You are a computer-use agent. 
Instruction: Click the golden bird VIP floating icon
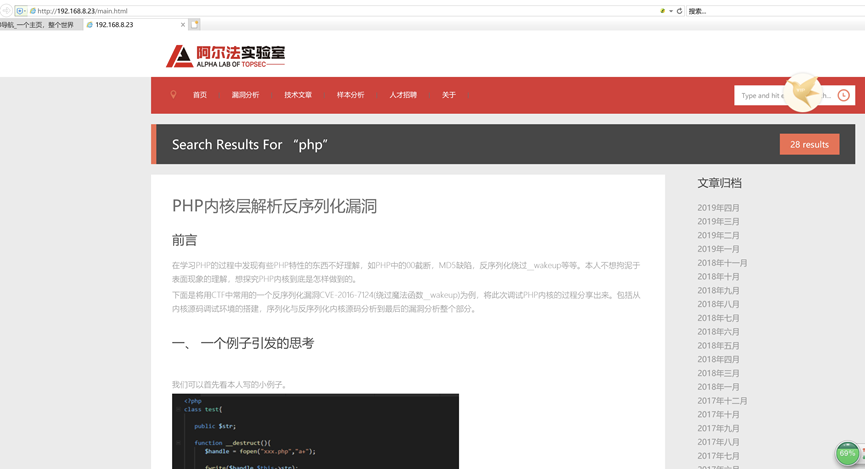(803, 92)
